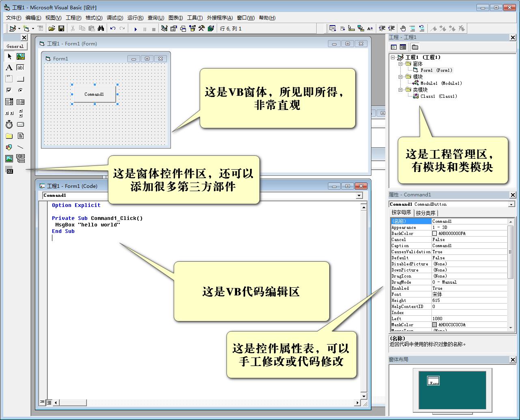The image size is (520, 420).
Task: Select the Label tool in the toolbox
Action: (9, 68)
